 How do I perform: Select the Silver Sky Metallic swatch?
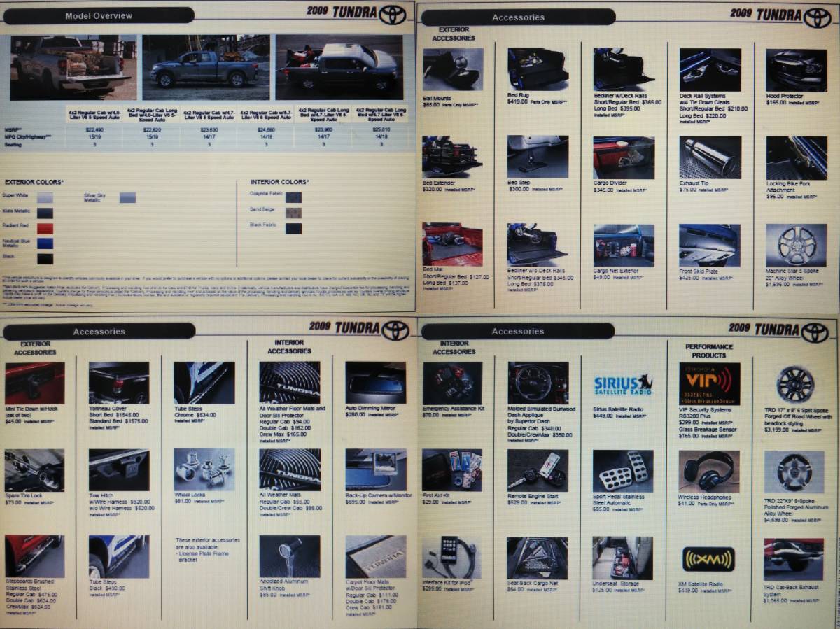127,198
